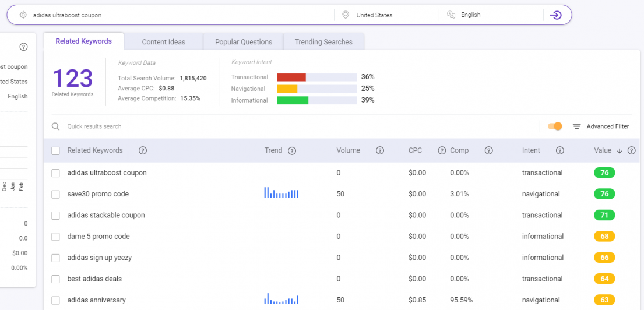Open help icon next to Related Keywords header
644x310 pixels.
(143, 151)
